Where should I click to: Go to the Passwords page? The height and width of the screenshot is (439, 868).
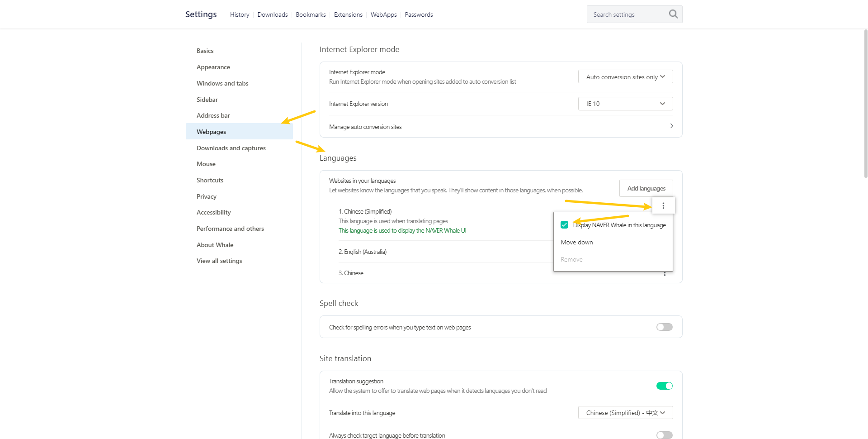pos(419,15)
